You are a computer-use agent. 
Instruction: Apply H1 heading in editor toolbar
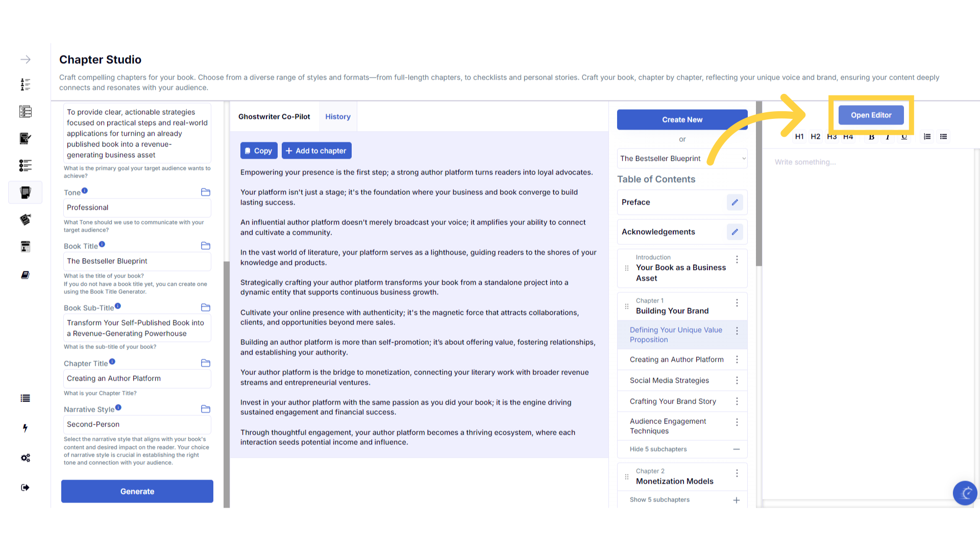click(x=799, y=137)
